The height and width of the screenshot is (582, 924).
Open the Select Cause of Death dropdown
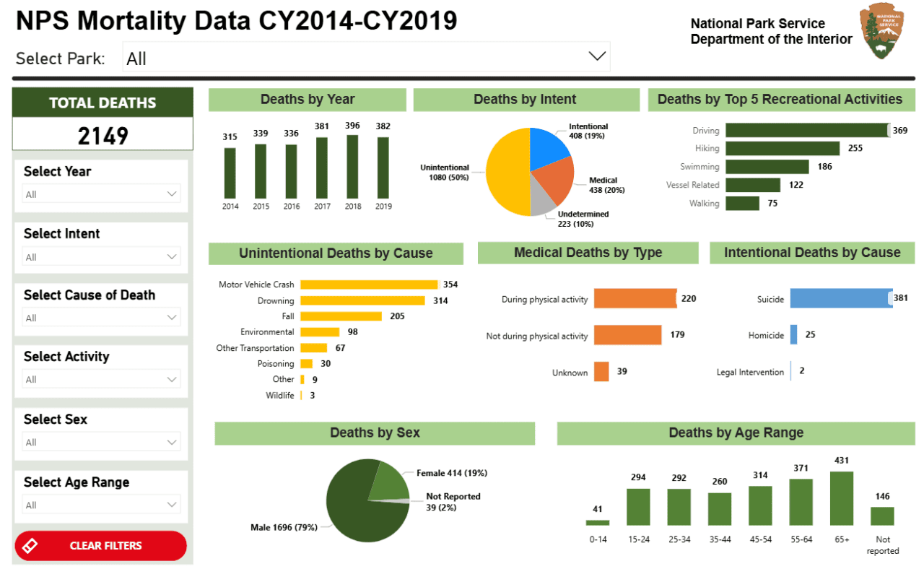tap(102, 318)
